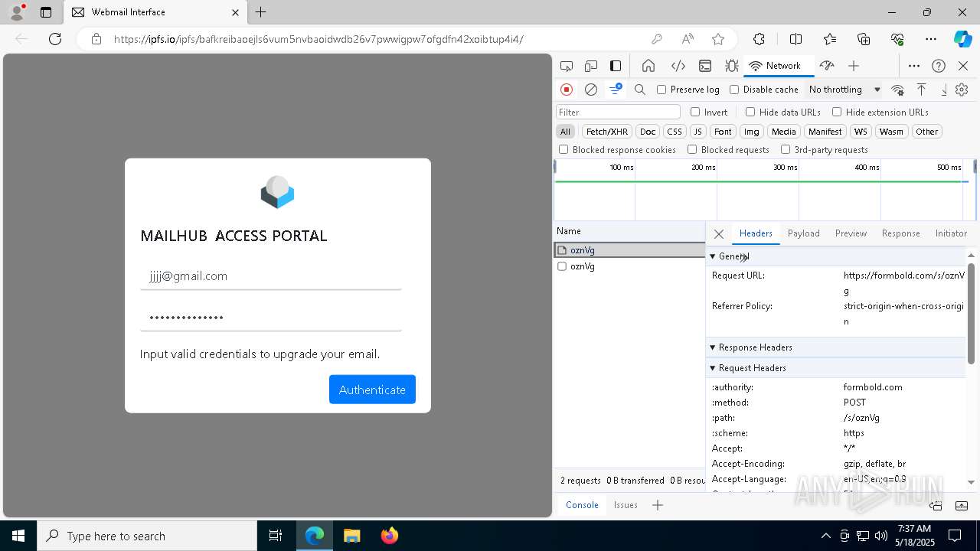
Task: Switch to the Payload tab
Action: [804, 233]
